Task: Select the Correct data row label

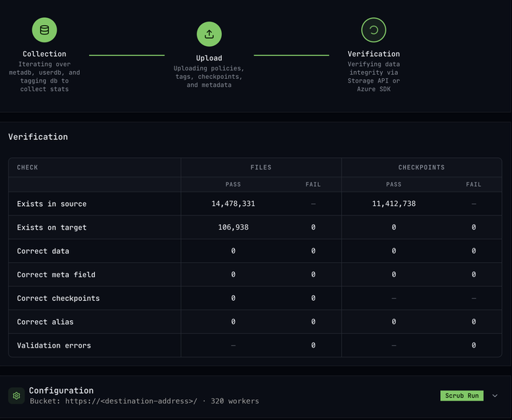Action: [x=43, y=251]
